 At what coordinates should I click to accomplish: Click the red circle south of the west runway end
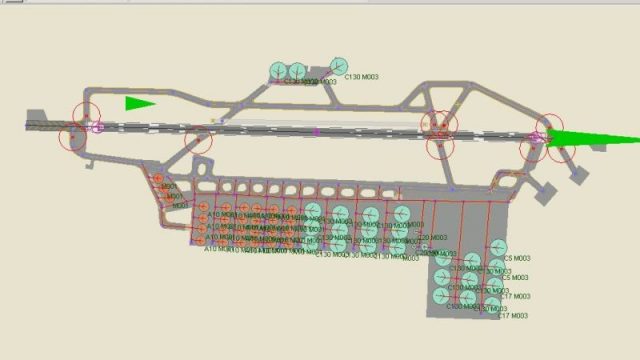click(73, 138)
